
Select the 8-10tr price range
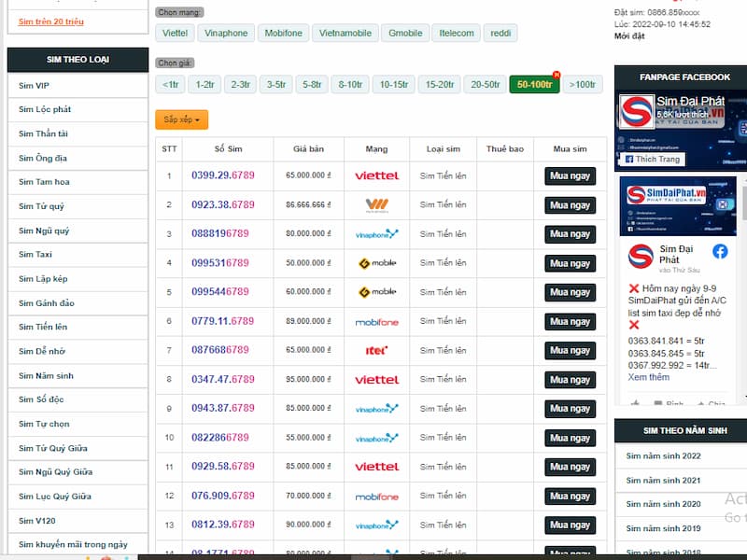tap(350, 85)
